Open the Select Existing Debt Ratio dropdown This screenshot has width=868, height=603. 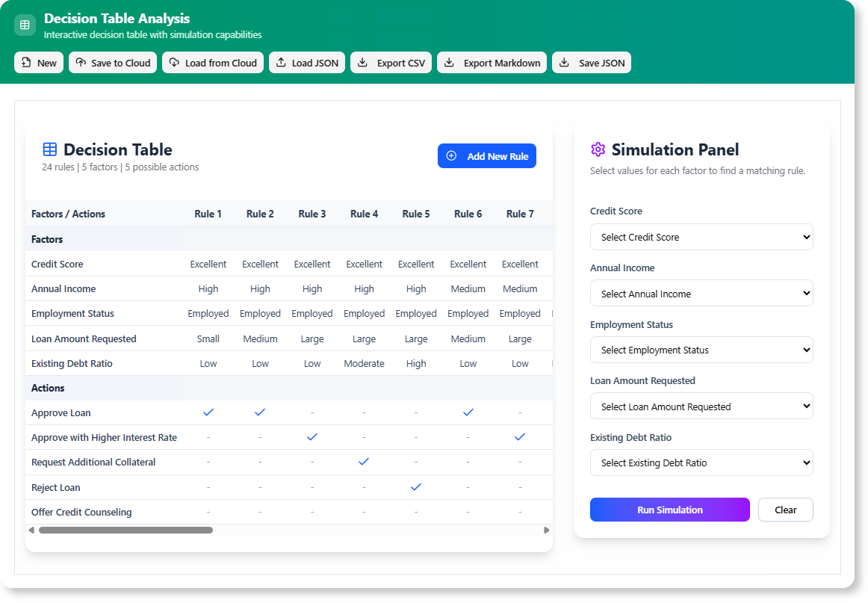[701, 462]
